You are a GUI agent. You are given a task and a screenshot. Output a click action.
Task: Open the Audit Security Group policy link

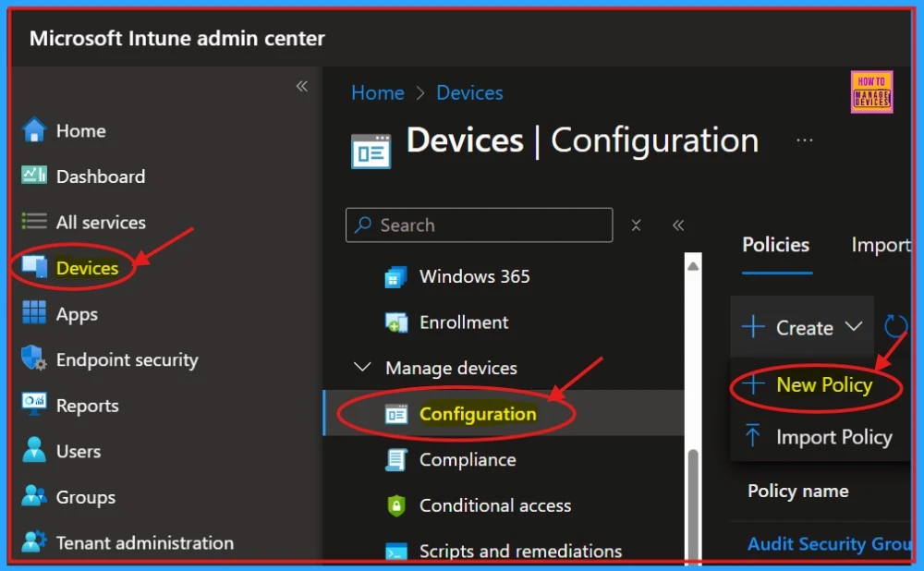pyautogui.click(x=829, y=543)
